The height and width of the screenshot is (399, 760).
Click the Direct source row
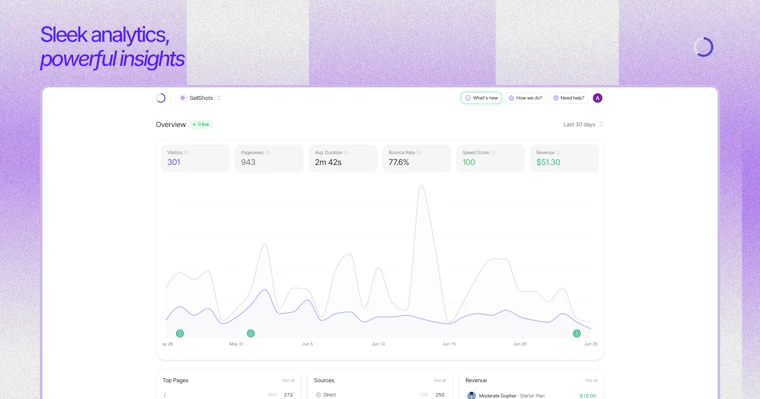[380, 395]
